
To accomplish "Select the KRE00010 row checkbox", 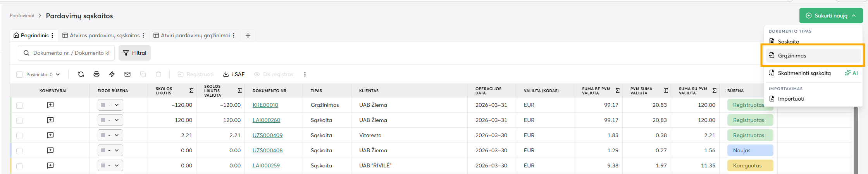I will click(x=19, y=105).
